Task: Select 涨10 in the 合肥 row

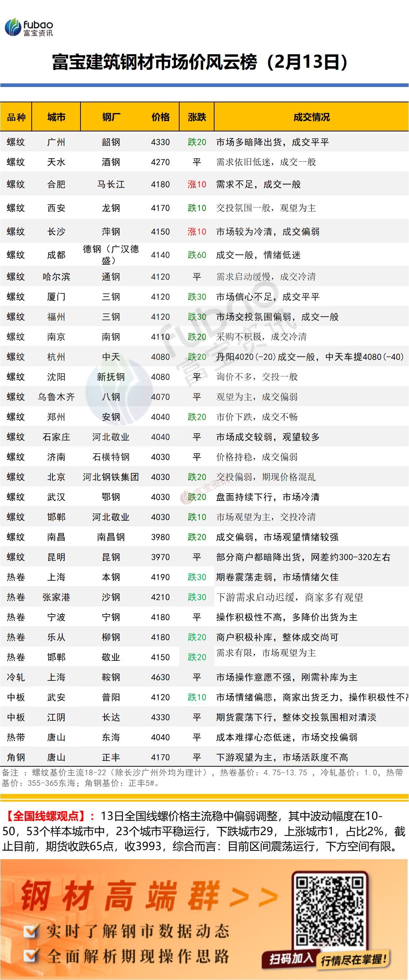Action: click(x=197, y=185)
